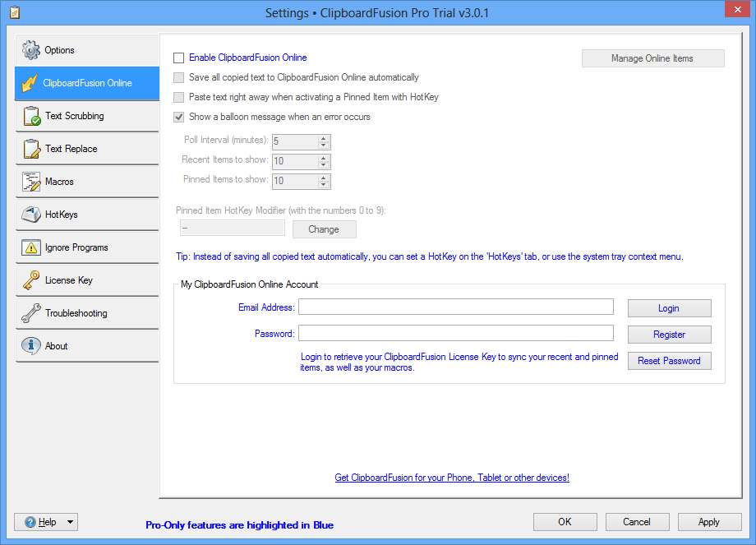Click the Options gear icon
Viewport: 756px width, 545px height.
pyautogui.click(x=31, y=50)
